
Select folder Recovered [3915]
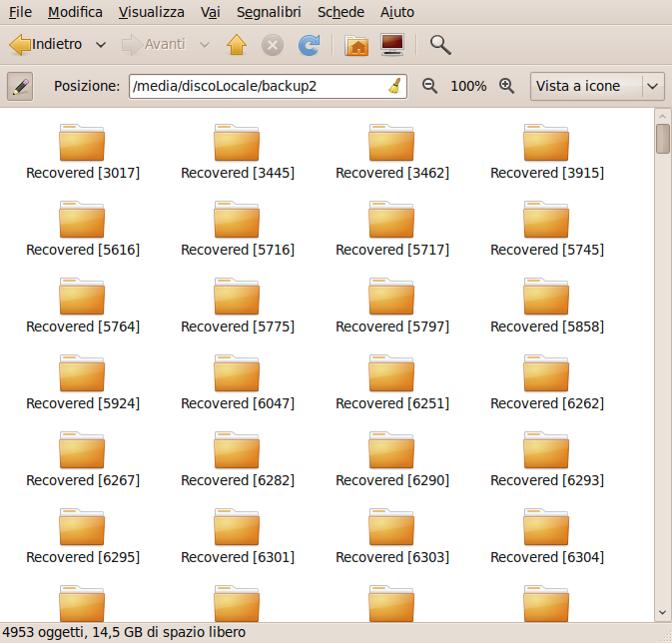546,152
